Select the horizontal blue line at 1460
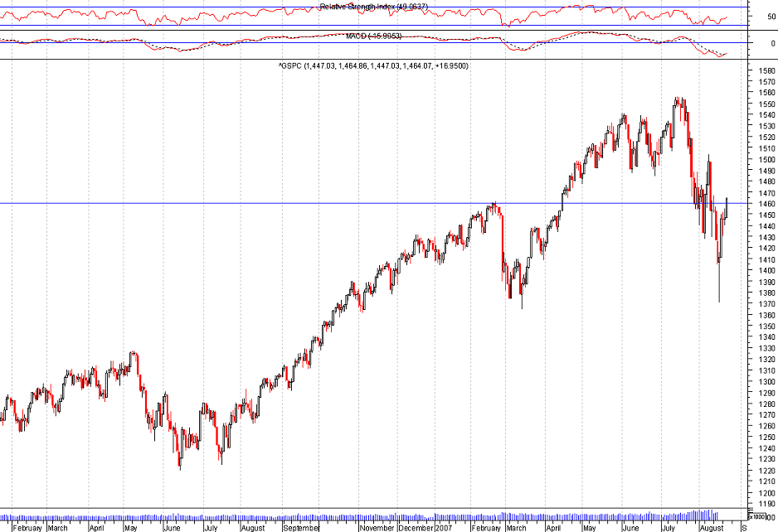The height and width of the screenshot is (532, 778). tap(373, 203)
